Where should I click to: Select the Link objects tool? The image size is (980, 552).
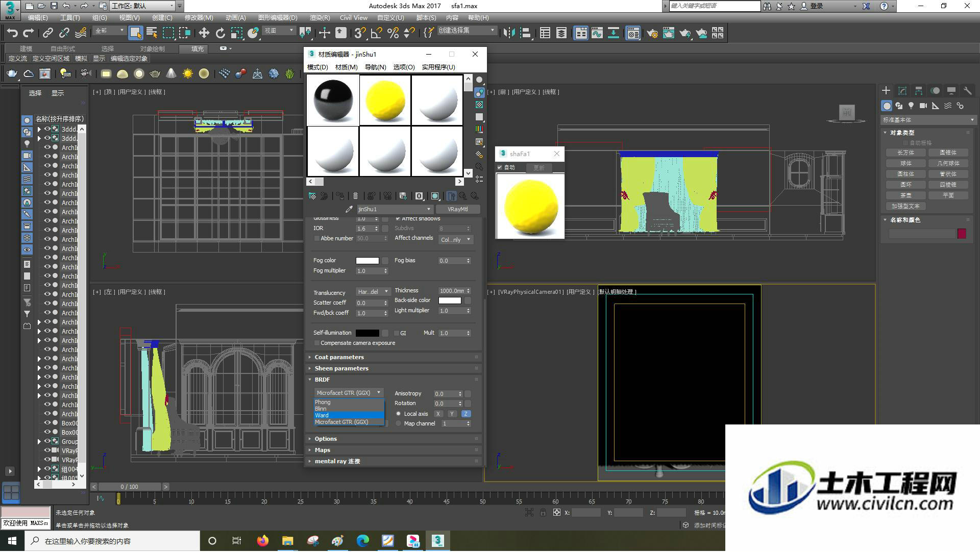click(x=48, y=33)
